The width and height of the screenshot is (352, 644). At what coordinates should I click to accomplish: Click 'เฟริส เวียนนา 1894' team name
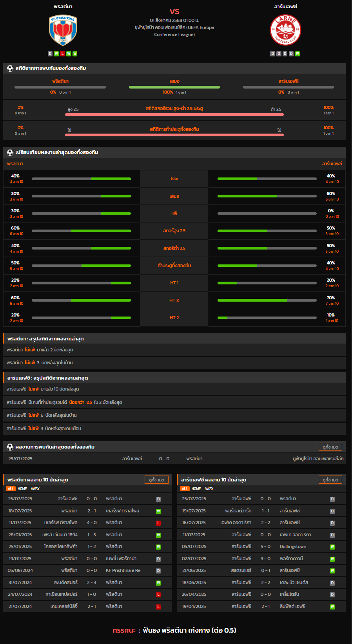(x=60, y=535)
